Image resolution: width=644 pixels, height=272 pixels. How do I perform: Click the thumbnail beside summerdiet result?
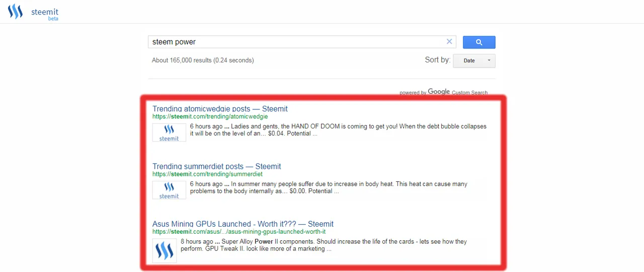[169, 190]
